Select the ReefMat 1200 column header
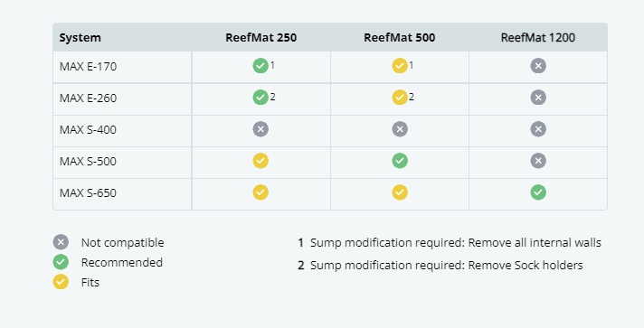 tap(537, 37)
